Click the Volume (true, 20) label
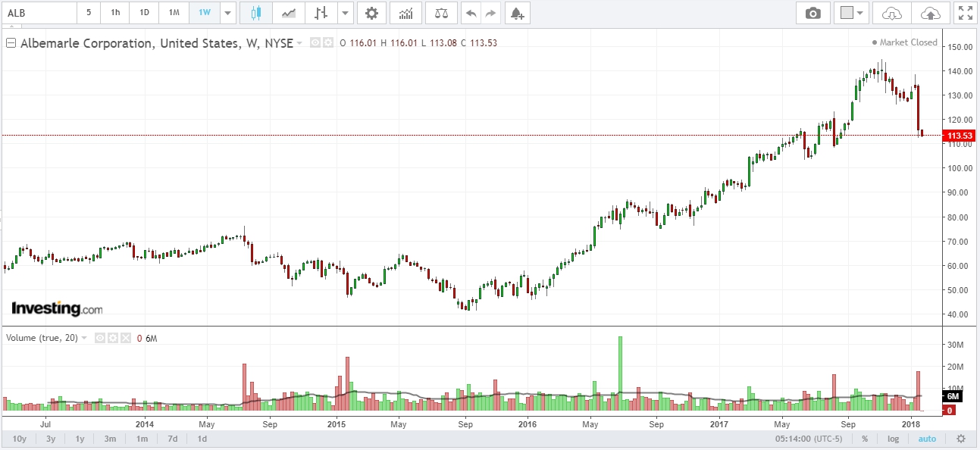 [42, 338]
